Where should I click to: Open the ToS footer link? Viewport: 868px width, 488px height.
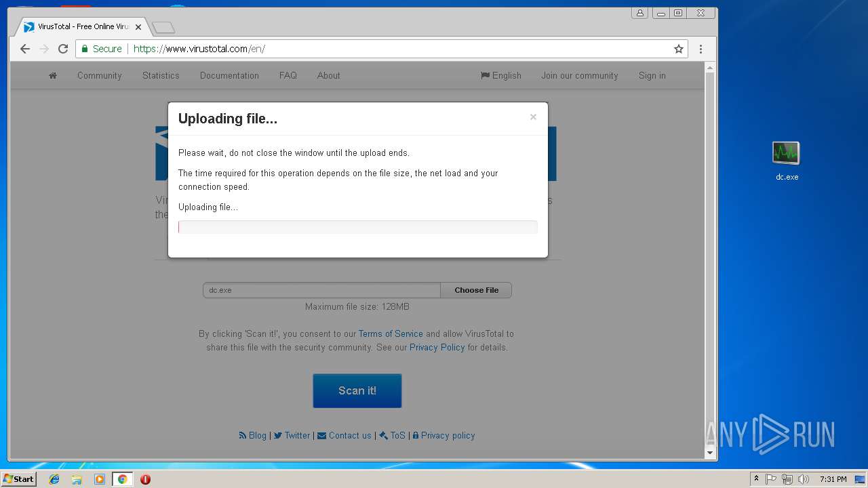click(x=393, y=435)
